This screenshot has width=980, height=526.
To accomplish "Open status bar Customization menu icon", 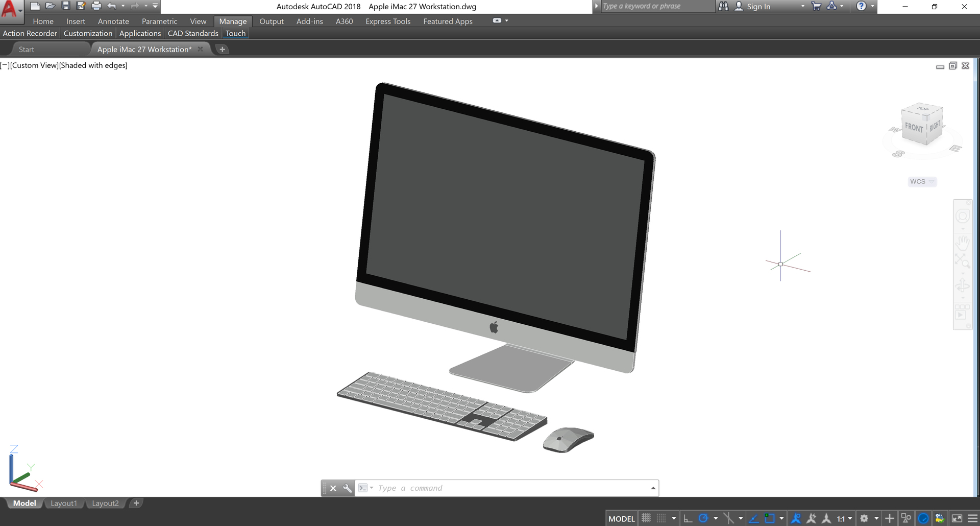I will pyautogui.click(x=973, y=518).
